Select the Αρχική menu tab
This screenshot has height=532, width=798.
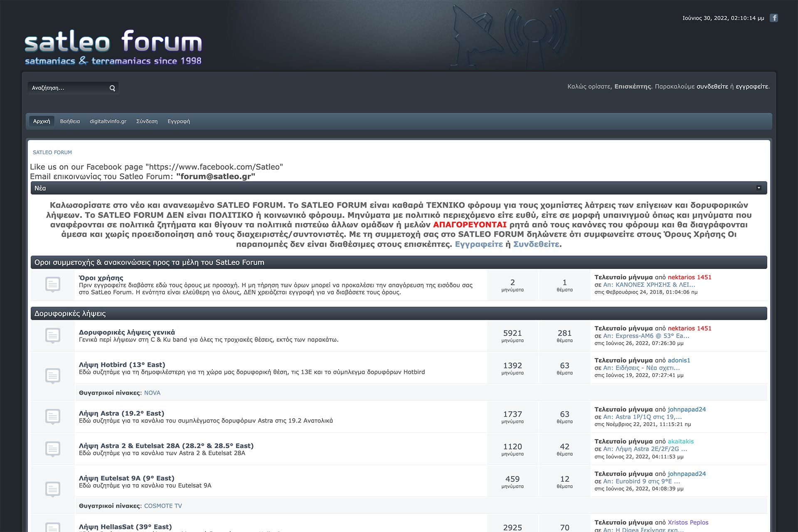(42, 121)
